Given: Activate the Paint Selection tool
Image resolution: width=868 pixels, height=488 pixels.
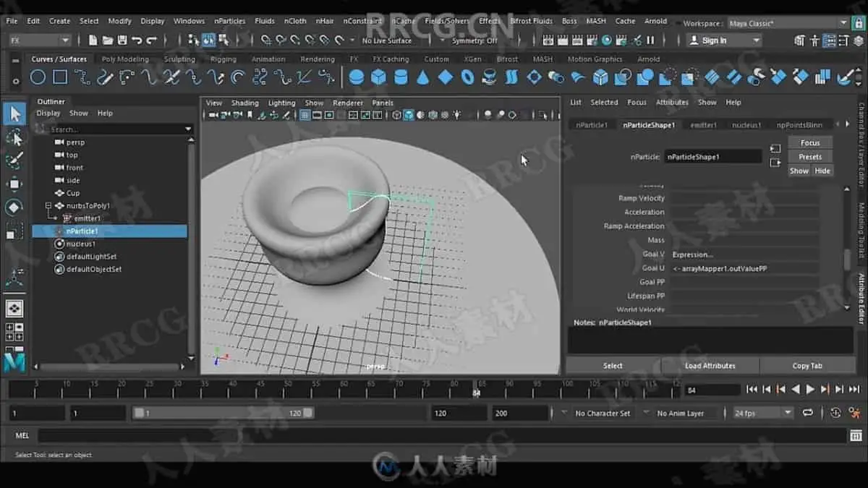Looking at the screenshot, I should [x=14, y=160].
